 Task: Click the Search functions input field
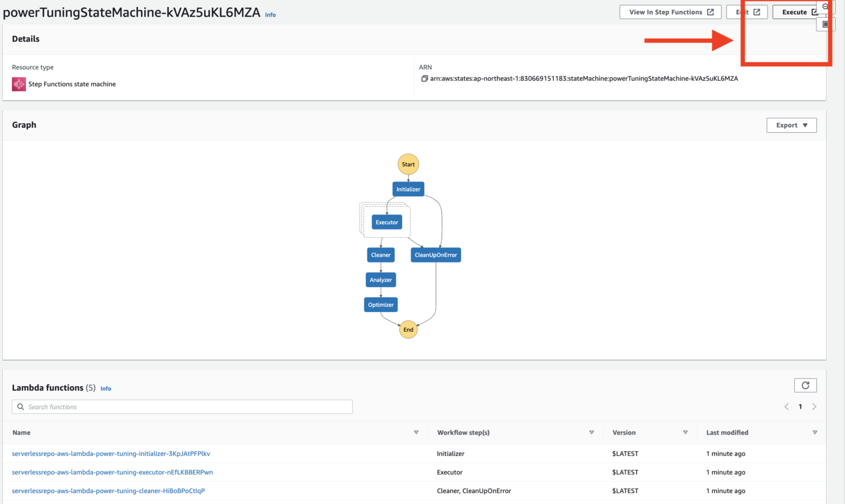coord(182,407)
